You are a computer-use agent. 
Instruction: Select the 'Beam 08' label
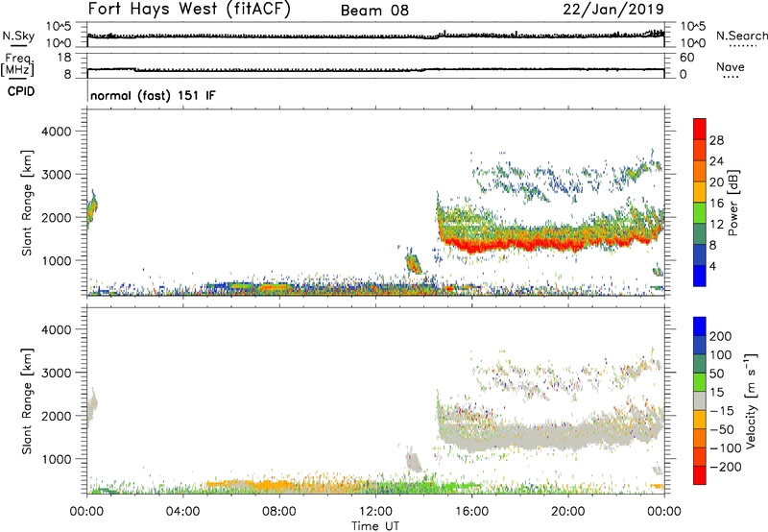click(374, 11)
